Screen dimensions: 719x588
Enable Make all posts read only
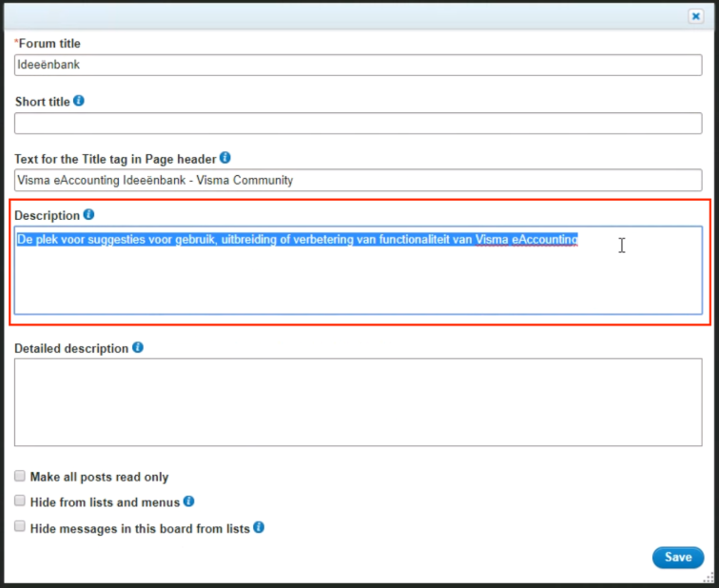tap(20, 476)
